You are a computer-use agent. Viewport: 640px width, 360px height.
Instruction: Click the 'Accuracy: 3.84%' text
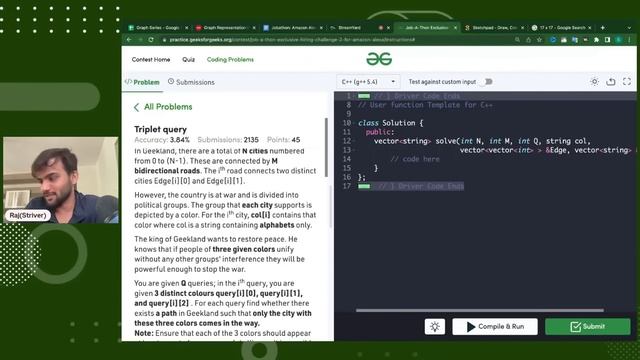[x=162, y=140]
